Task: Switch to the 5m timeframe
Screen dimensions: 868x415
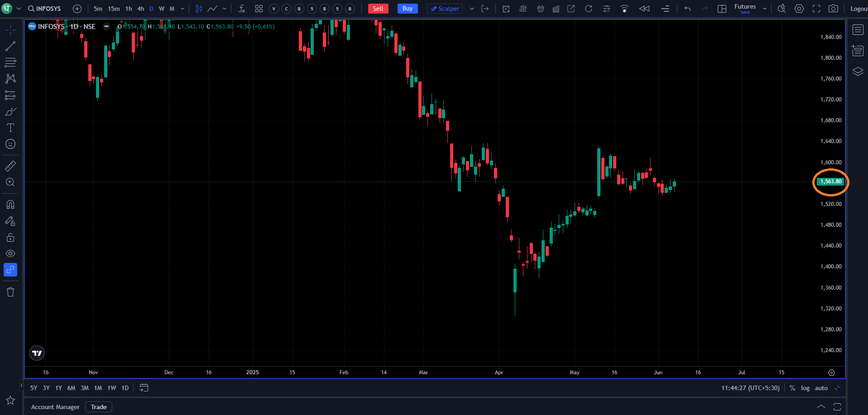Action: pyautogui.click(x=98, y=9)
